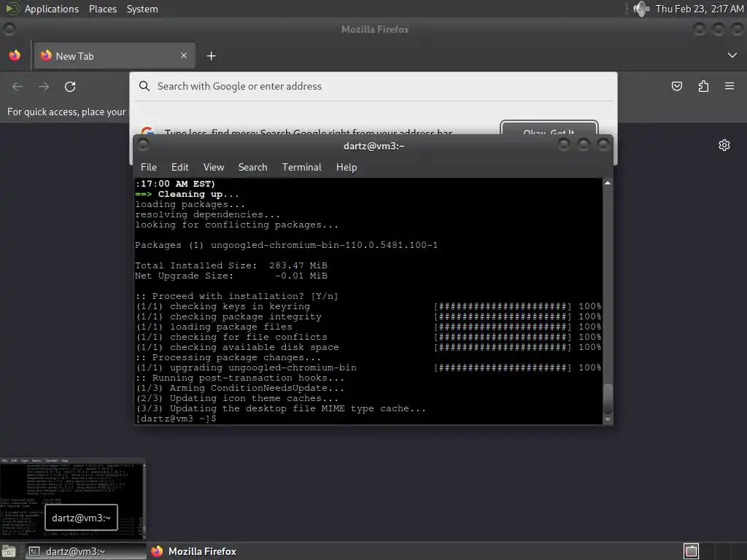Click 'Arming ConditionNeedsUpdate...' line
This screenshot has width=747, height=560.
pyautogui.click(x=239, y=388)
